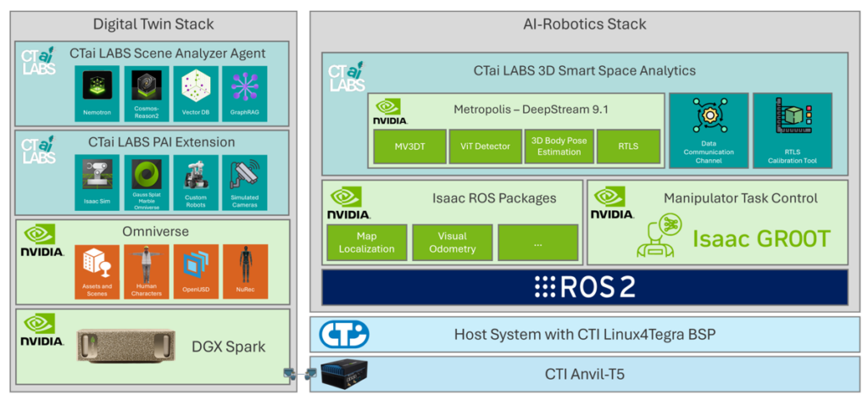Click the CTI logo in the Host System bar
The height and width of the screenshot is (400, 868).
(x=344, y=334)
